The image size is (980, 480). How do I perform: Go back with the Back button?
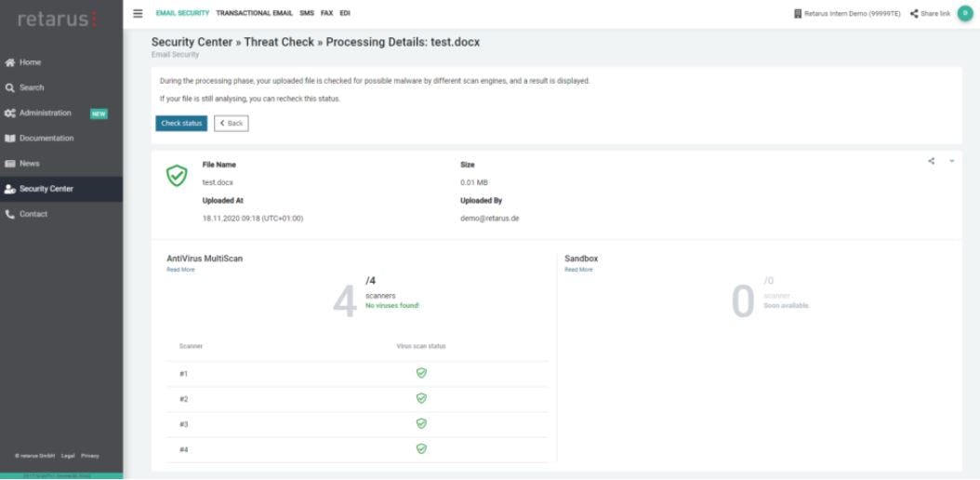coord(232,123)
